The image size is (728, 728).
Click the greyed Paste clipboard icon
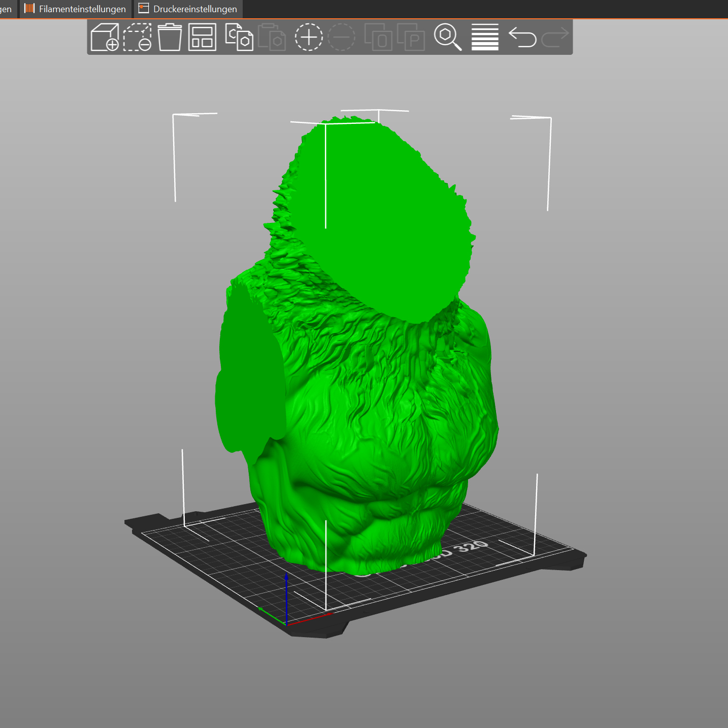(x=272, y=37)
